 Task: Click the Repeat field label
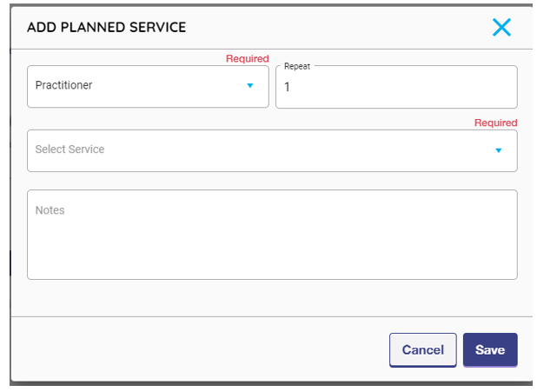(x=297, y=66)
